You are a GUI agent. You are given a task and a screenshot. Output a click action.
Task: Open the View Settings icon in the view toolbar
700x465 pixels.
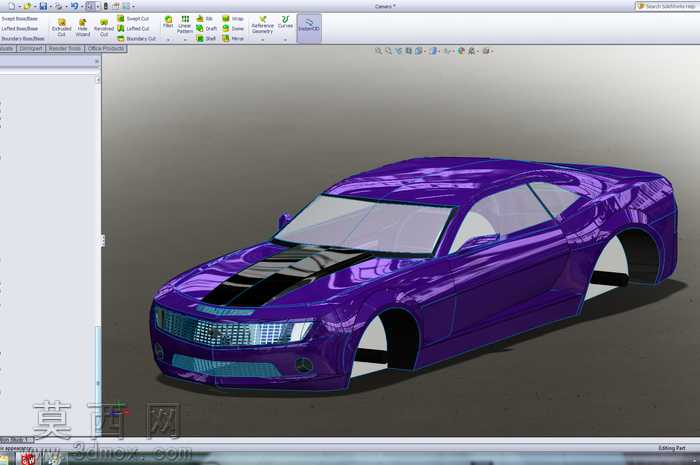486,51
